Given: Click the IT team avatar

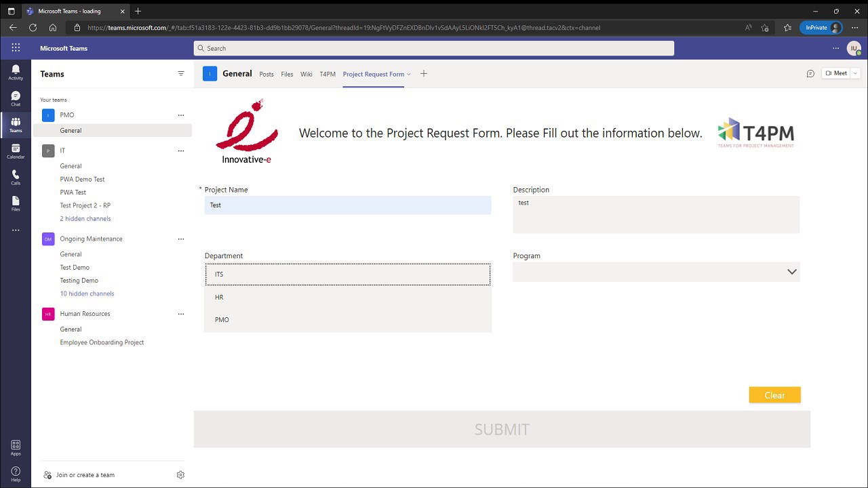Looking at the screenshot, I should tap(48, 150).
